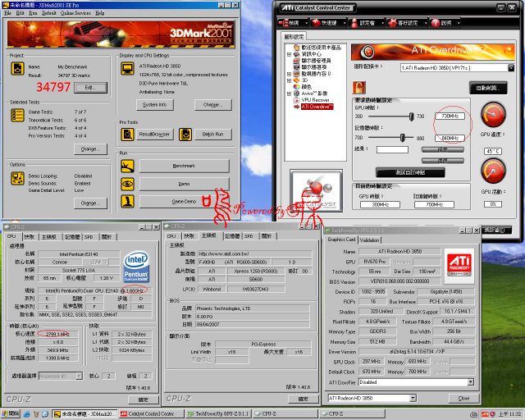Switch to 記憶體 tab in processor CPU-Z window
The width and height of the screenshot is (525, 420).
tap(72, 237)
